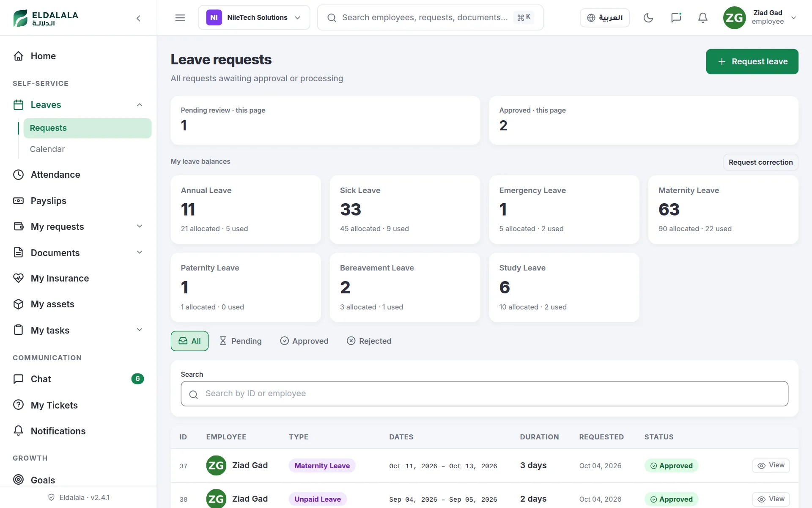The height and width of the screenshot is (508, 812).
Task: Click the Eldalala v2.4.1 version label
Action: [78, 497]
